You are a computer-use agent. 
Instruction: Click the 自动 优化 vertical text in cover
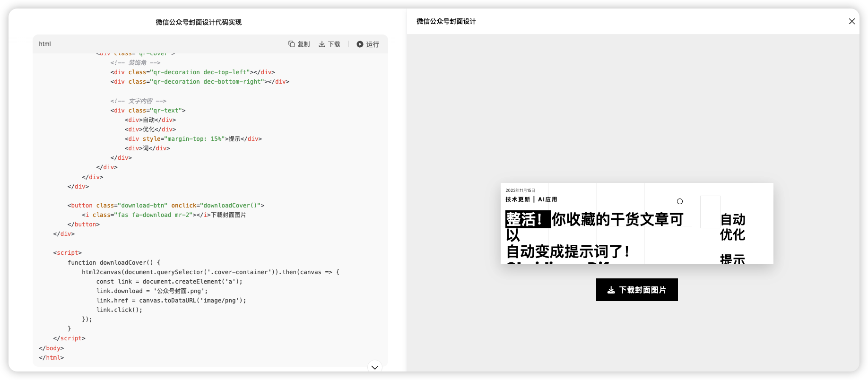click(733, 227)
